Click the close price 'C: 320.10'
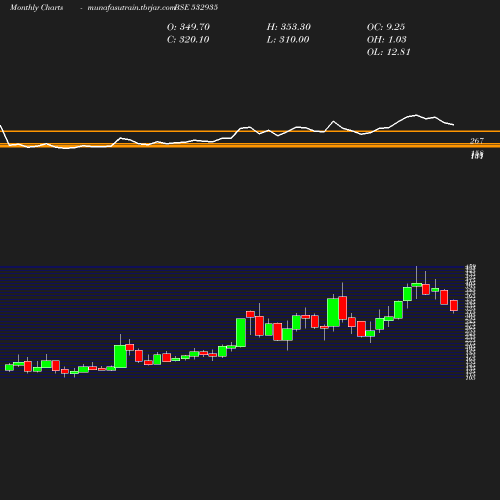The image size is (500, 500). (188, 40)
